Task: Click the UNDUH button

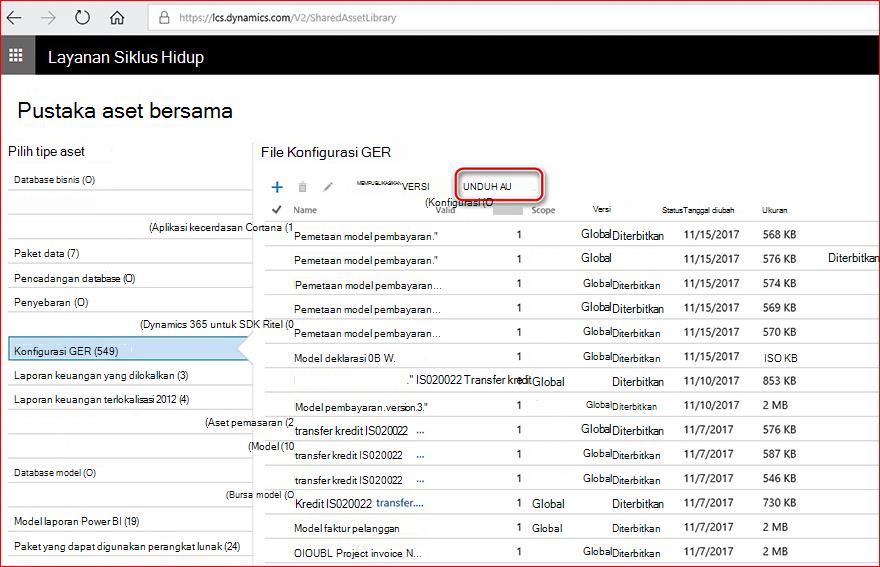Action: pyautogui.click(x=499, y=185)
